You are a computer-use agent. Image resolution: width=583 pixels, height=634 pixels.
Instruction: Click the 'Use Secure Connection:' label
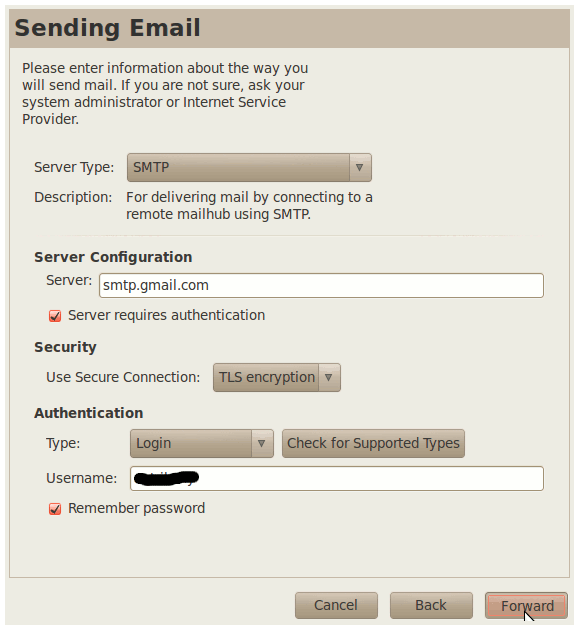[x=123, y=377]
